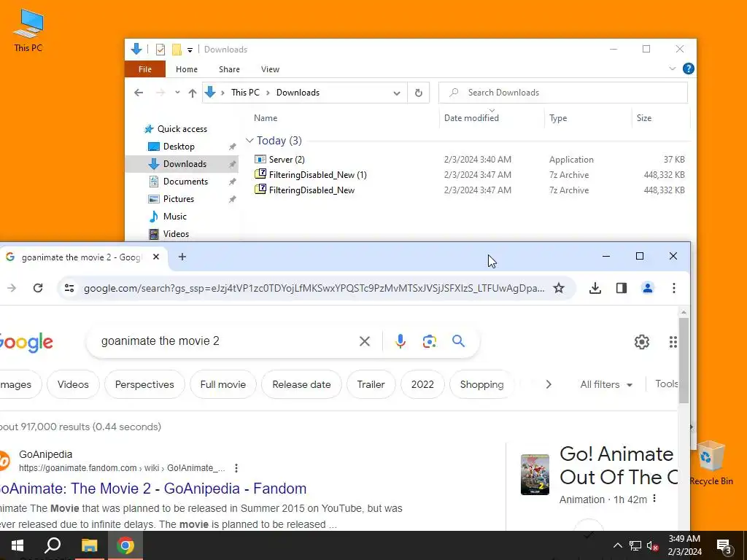Select the Videos search filter

[x=73, y=384]
